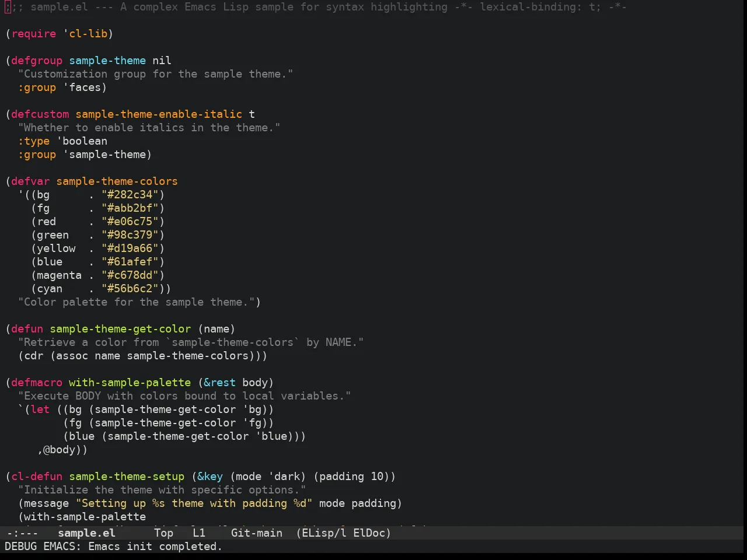Viewport: 747px width, 560px height.
Task: Click the "#d19a66" color string
Action: tap(130, 249)
